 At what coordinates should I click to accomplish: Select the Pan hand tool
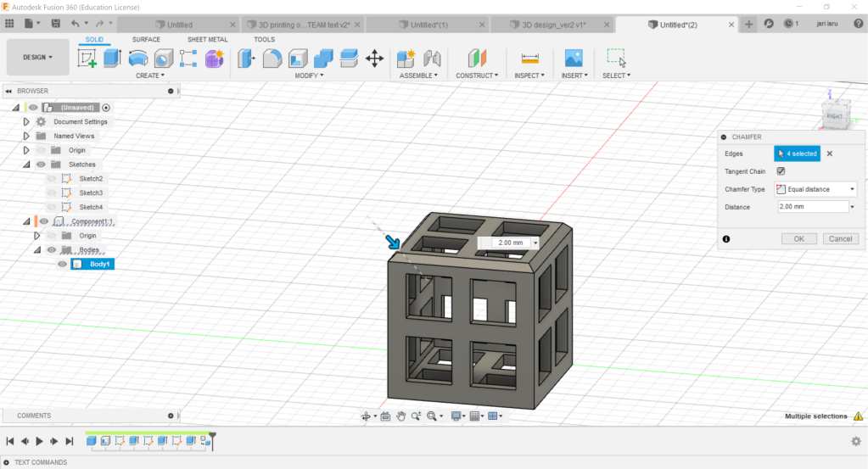pos(400,416)
